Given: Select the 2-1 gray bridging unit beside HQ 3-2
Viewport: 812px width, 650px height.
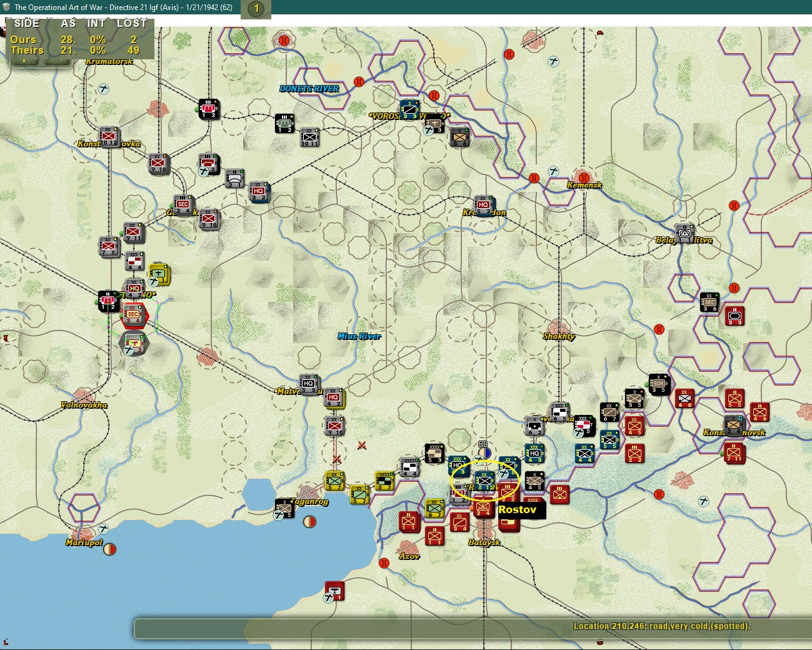Looking at the screenshot, I should 235,178.
